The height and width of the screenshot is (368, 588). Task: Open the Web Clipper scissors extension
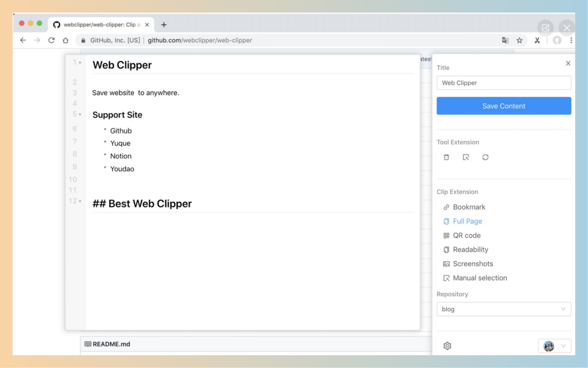click(x=537, y=40)
